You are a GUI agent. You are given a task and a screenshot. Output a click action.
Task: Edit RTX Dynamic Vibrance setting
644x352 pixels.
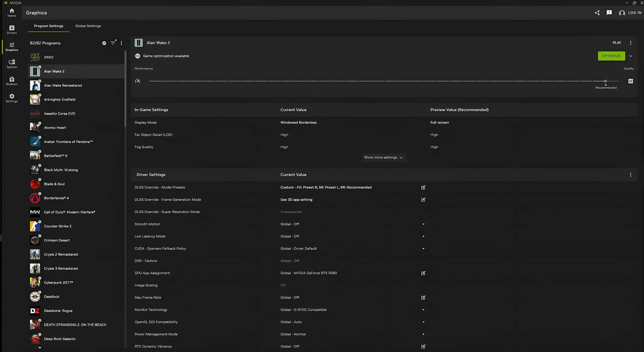click(x=423, y=346)
